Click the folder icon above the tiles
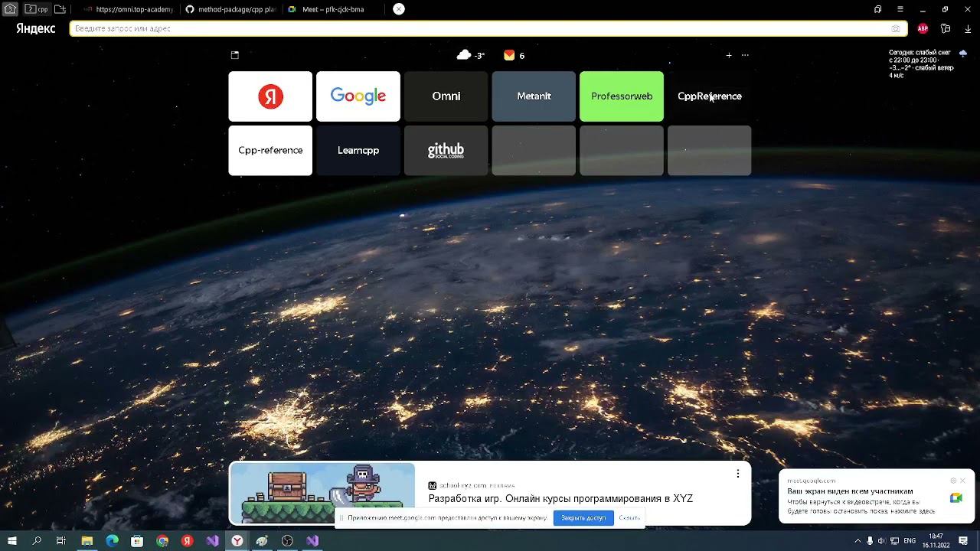The height and width of the screenshot is (551, 980). (x=235, y=55)
